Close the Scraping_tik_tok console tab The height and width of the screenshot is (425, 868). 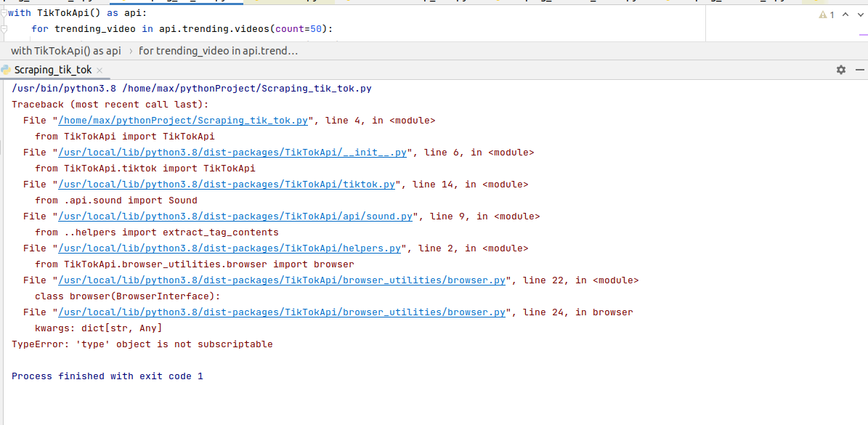99,70
